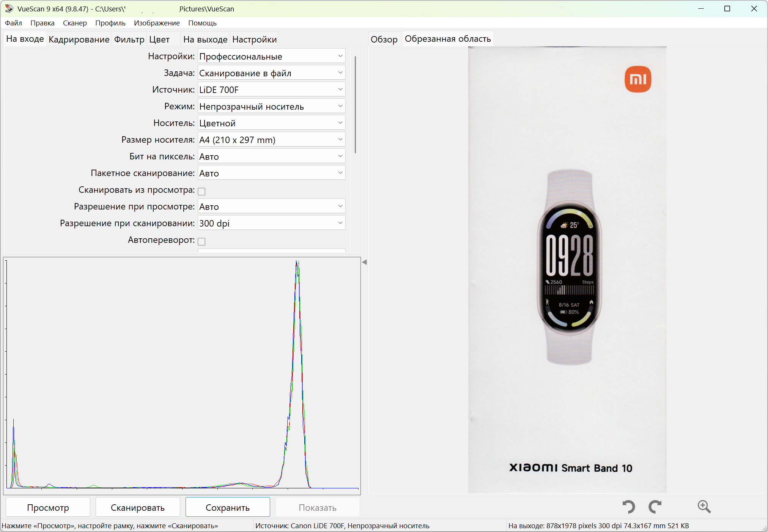Switch to the Настройки tab
The image size is (768, 532).
pos(255,39)
